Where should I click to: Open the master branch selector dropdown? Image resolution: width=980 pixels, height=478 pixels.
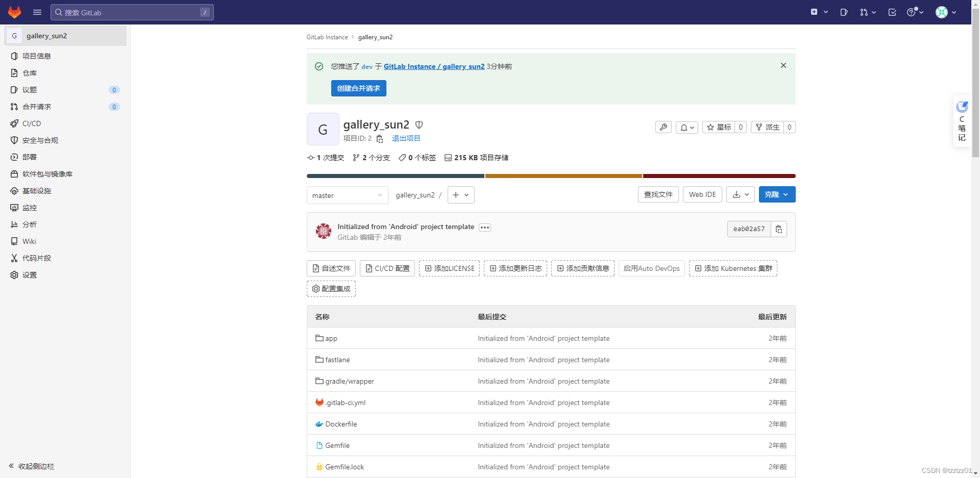pyautogui.click(x=347, y=195)
